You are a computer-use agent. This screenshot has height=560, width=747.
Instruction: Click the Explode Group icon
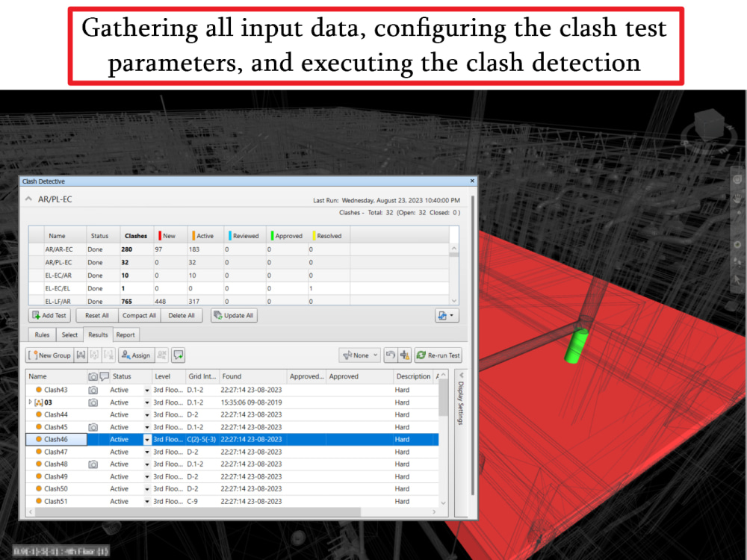[108, 355]
